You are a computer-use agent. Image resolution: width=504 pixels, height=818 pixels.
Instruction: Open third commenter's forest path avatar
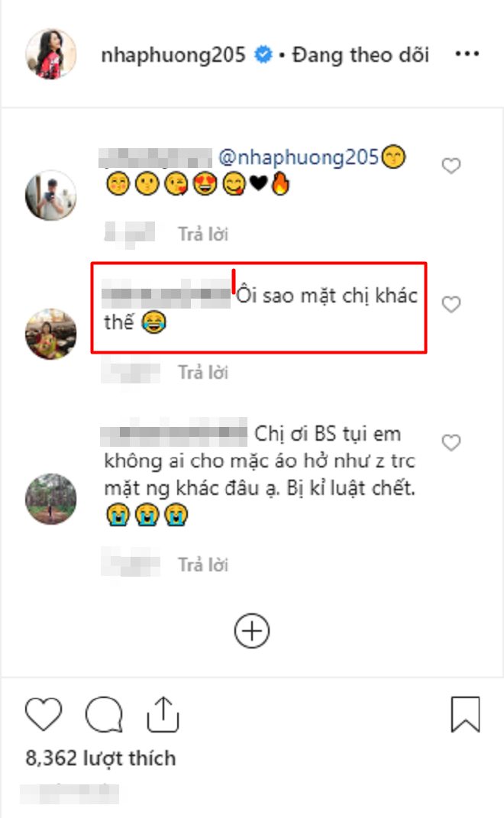pos(50,499)
